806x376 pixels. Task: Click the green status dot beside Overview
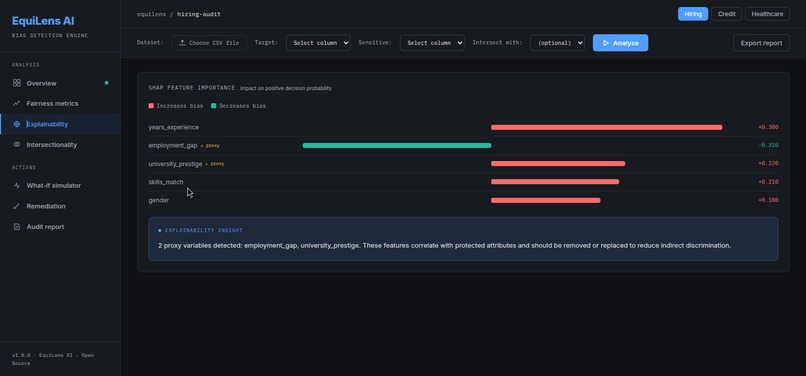click(x=106, y=83)
